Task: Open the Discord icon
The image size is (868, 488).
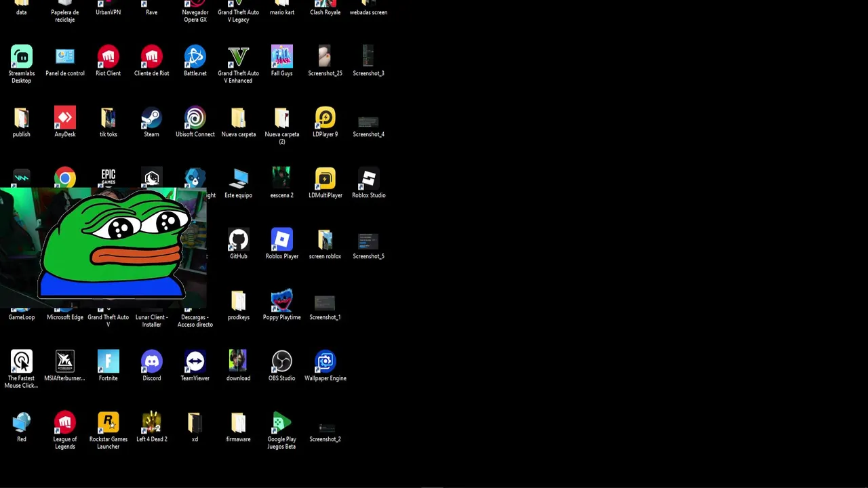Action: coord(151,362)
